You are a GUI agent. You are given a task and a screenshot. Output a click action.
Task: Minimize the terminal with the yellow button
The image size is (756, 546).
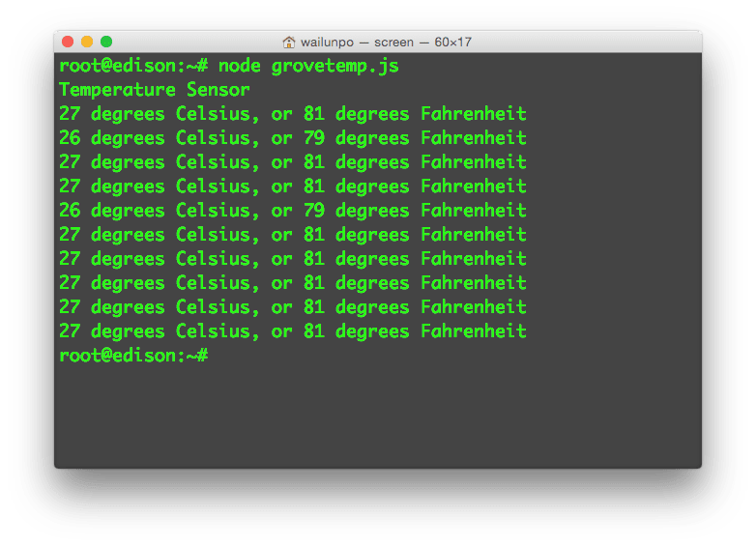point(87,42)
